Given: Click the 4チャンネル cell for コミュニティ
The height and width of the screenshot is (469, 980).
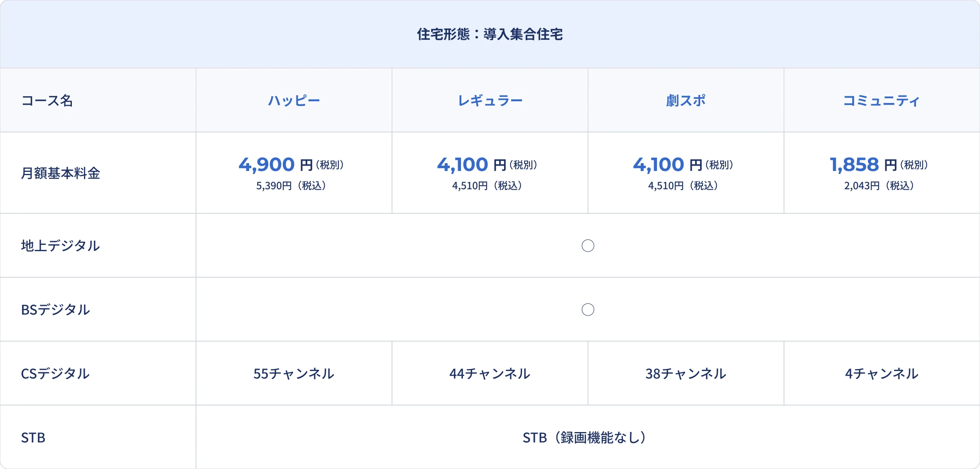Looking at the screenshot, I should [882, 374].
